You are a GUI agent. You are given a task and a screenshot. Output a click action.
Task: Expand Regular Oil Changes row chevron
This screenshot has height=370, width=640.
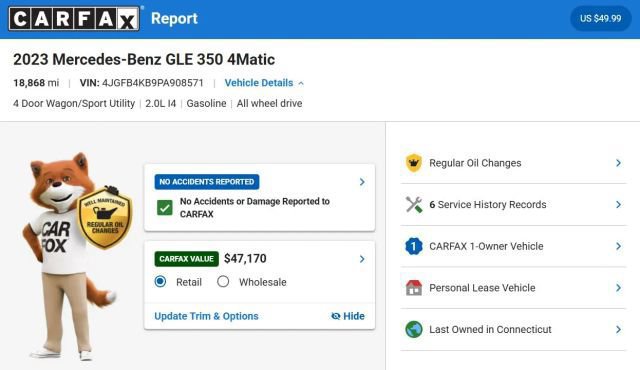[x=618, y=163]
